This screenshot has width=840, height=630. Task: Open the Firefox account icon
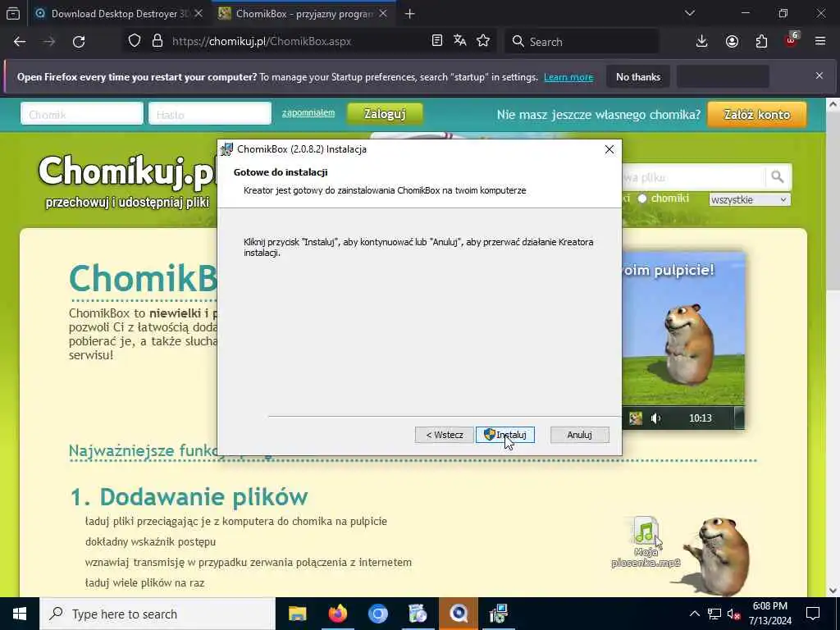click(732, 41)
